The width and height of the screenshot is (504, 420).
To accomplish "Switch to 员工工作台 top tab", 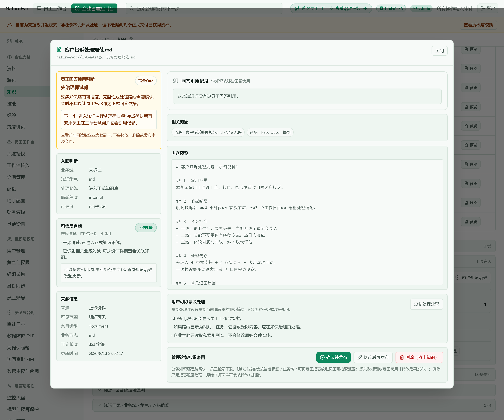I will (52, 9).
